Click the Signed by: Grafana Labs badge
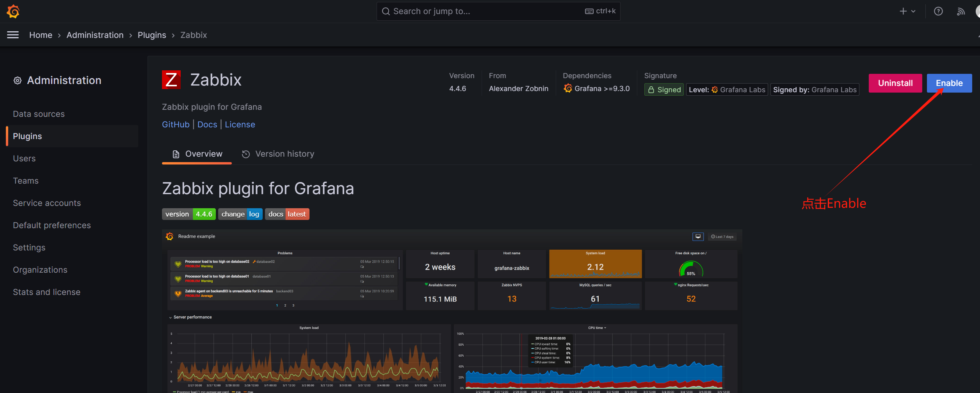The width and height of the screenshot is (980, 393). (x=815, y=89)
